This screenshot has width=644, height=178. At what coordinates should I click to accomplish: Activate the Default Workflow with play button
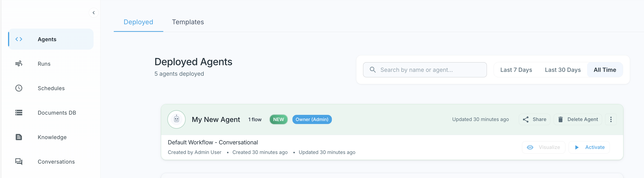click(589, 147)
